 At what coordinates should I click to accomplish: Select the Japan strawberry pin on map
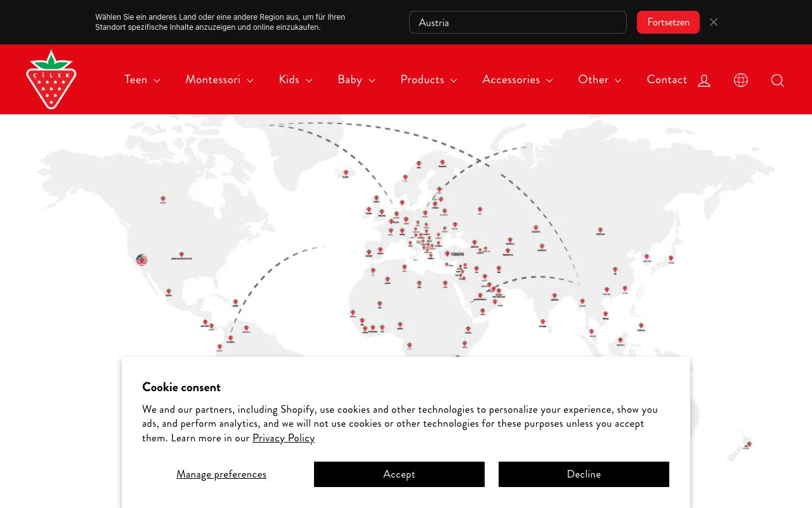(671, 258)
